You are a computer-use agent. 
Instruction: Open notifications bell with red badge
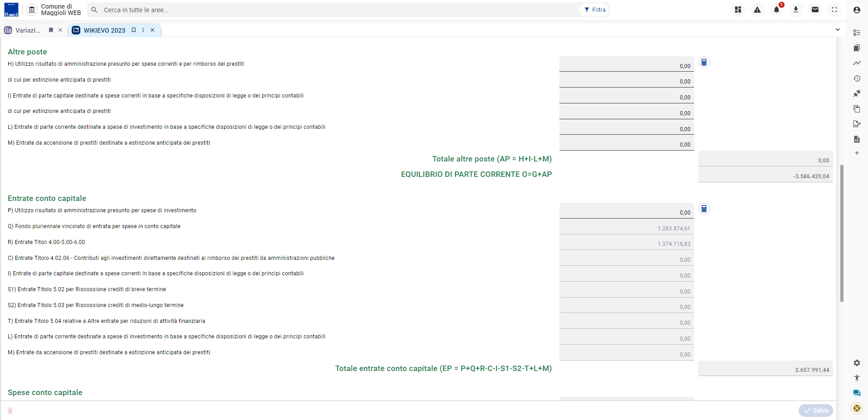(777, 10)
